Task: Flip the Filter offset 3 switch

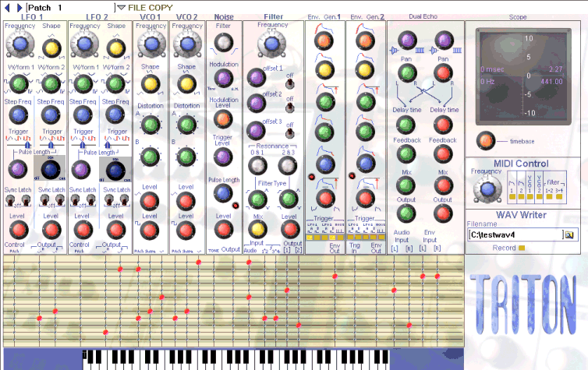Action: click(x=289, y=134)
